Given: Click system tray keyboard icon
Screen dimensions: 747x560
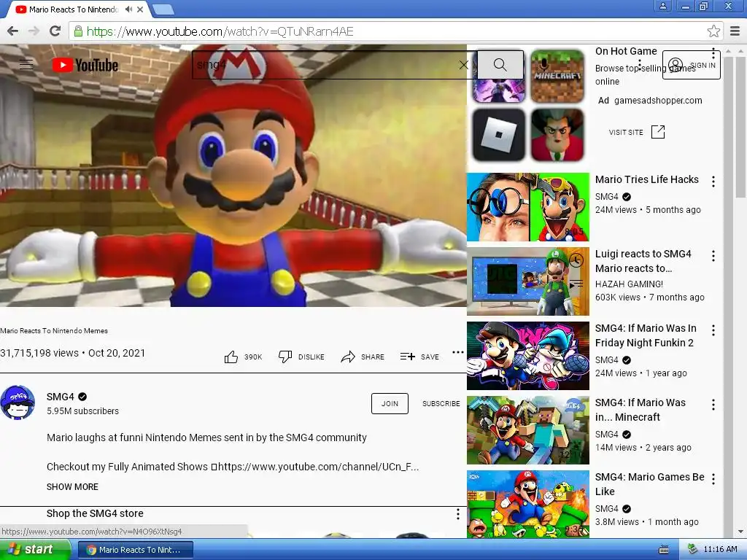Looking at the screenshot, I should (663, 550).
